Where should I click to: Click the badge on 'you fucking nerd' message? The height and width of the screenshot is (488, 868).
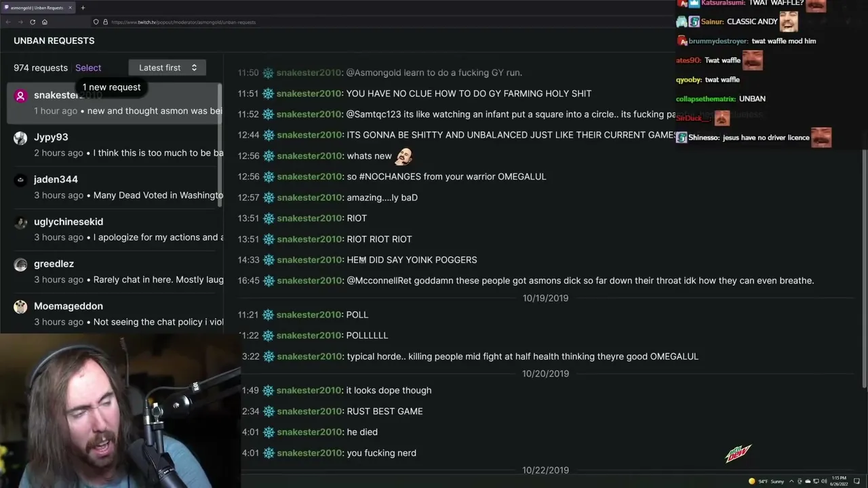tap(269, 453)
